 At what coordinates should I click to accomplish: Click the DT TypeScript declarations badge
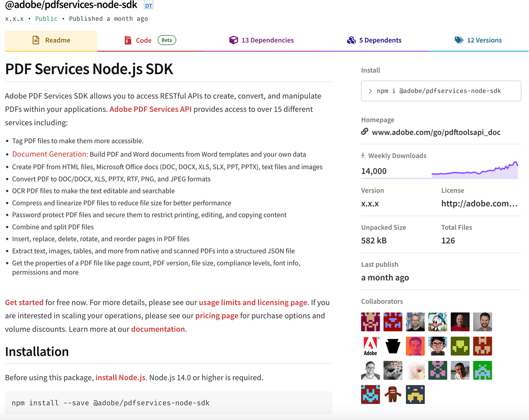click(x=148, y=5)
